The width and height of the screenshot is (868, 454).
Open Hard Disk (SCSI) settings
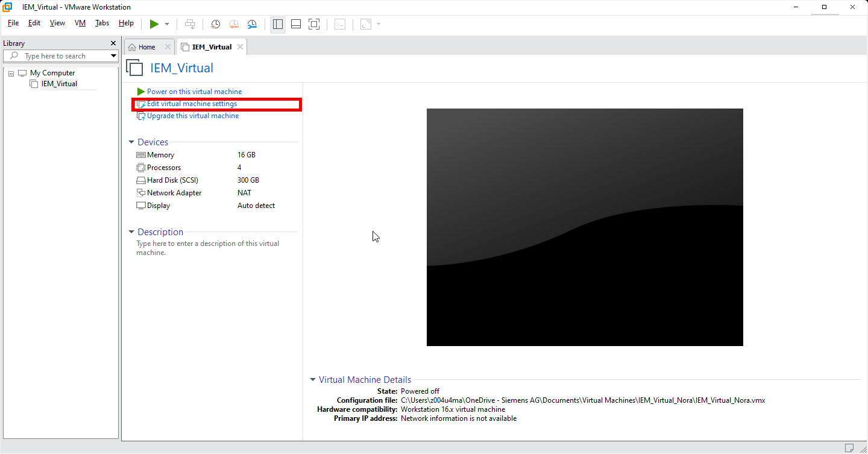click(x=172, y=180)
